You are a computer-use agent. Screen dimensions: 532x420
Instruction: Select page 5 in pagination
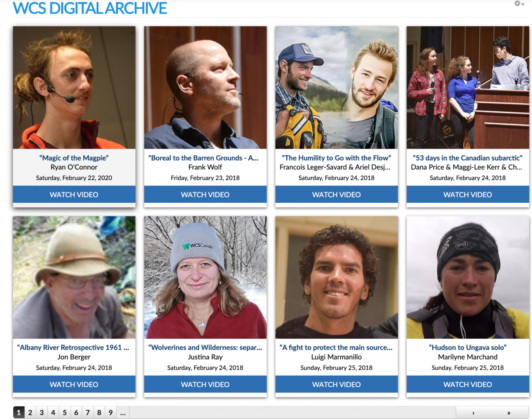click(x=65, y=412)
